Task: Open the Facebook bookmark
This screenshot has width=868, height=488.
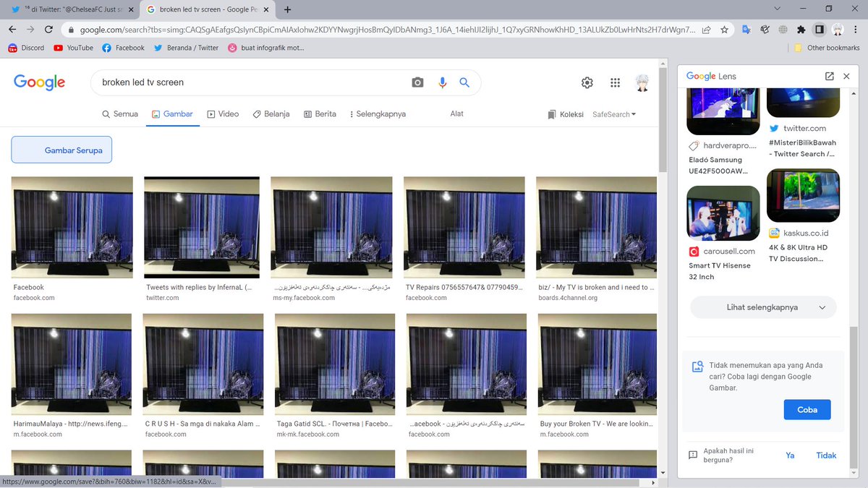Action: pyautogui.click(x=123, y=48)
